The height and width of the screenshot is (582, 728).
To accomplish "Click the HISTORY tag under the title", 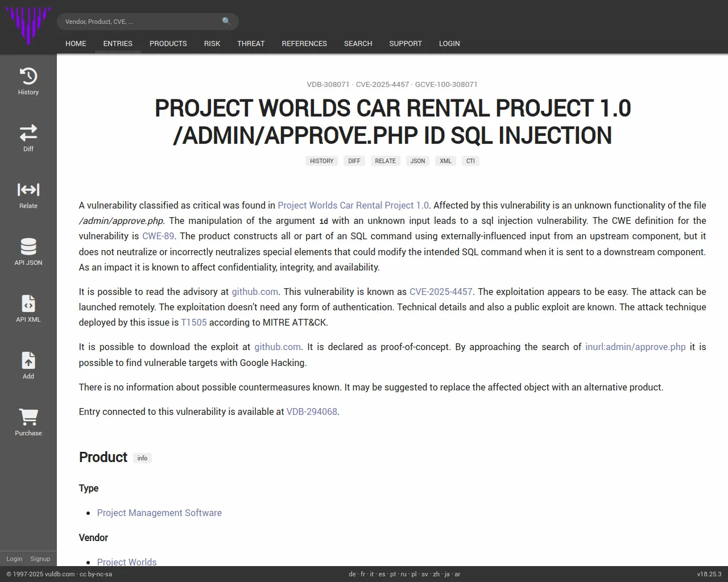I will coord(322,161).
